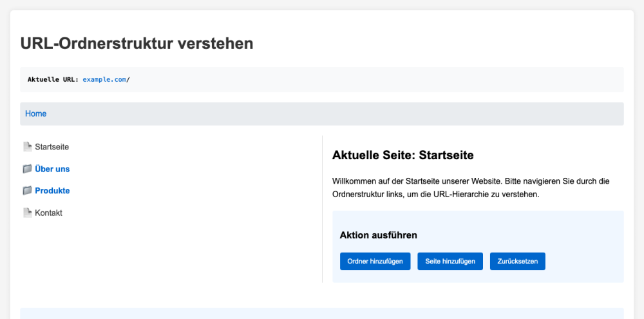Click the example.com URL link

[104, 80]
